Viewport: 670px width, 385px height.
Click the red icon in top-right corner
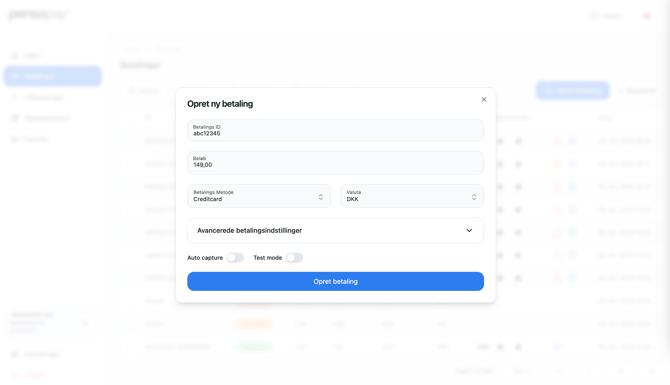click(x=646, y=16)
